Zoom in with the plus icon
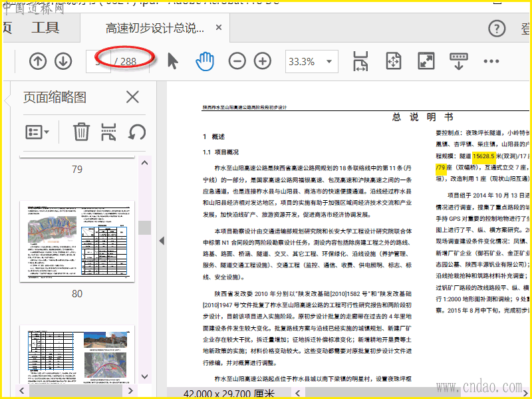Image resolution: width=532 pixels, height=399 pixels. tap(263, 61)
